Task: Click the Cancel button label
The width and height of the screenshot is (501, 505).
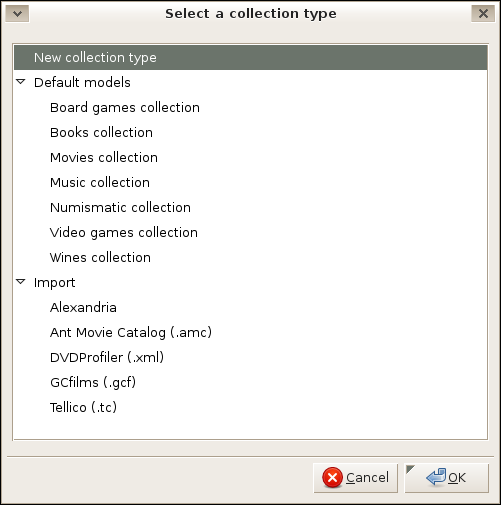Action: [x=367, y=478]
